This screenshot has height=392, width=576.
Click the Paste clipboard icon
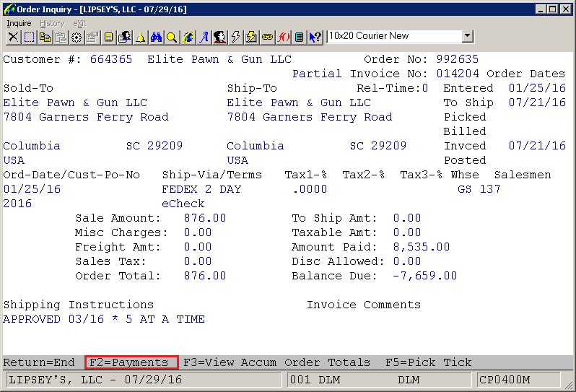pos(61,37)
